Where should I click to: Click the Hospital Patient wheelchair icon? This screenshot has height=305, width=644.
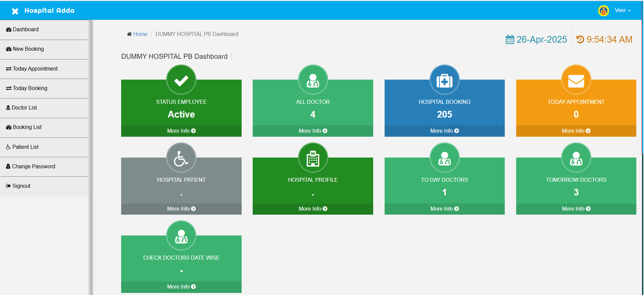[181, 158]
